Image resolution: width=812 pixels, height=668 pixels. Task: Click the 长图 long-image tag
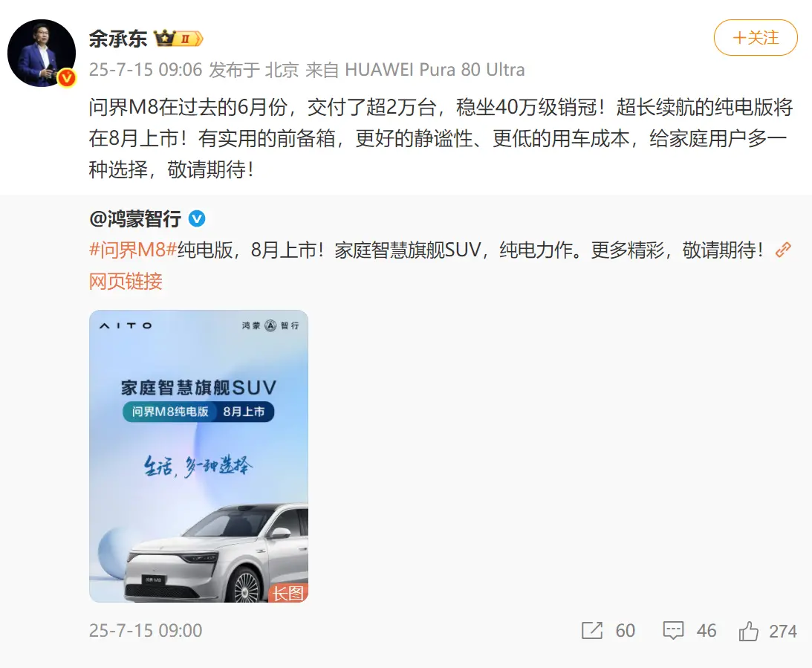point(288,593)
